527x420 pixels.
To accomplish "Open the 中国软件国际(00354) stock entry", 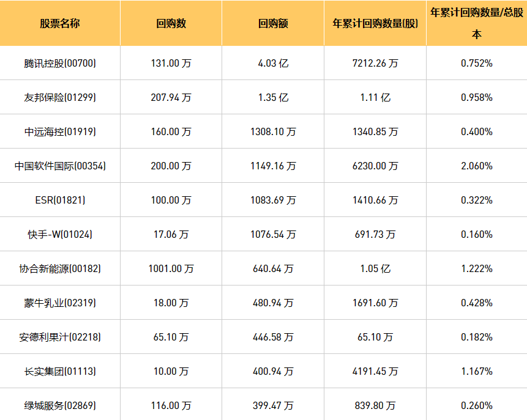I will [60, 166].
